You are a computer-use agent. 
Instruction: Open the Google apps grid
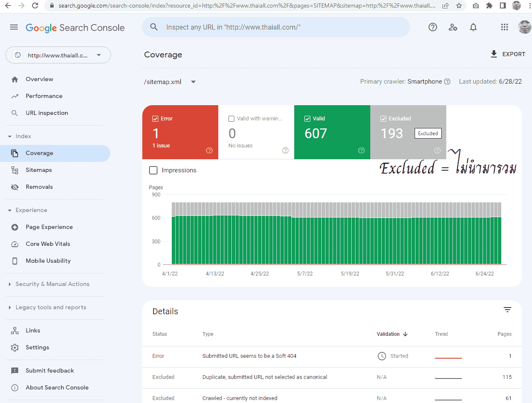tap(504, 27)
